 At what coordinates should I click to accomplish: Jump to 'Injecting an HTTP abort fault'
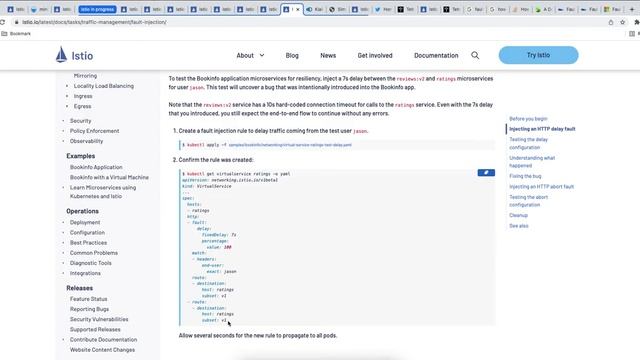coord(541,187)
